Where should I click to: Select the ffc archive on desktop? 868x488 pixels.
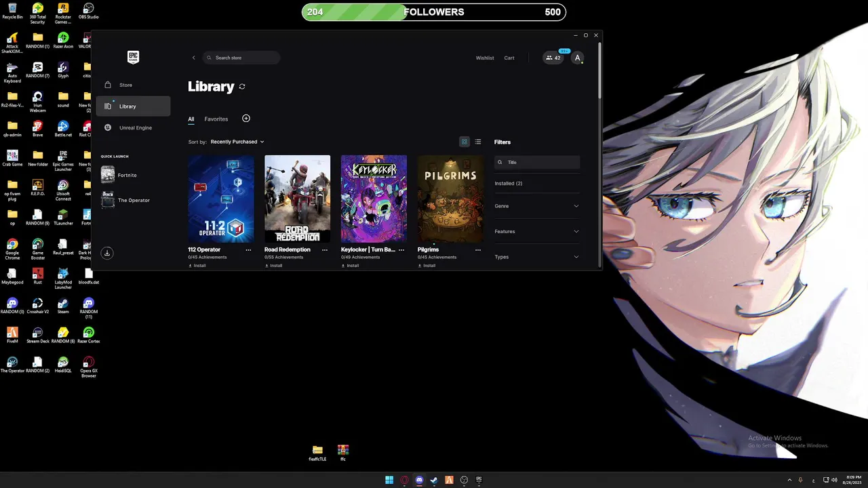tap(343, 453)
